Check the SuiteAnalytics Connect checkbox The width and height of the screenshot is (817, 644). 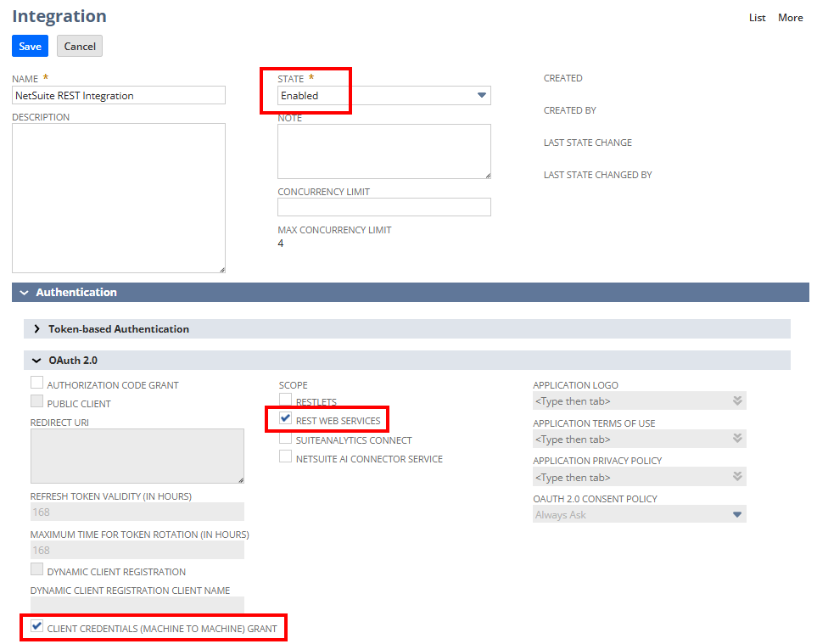point(285,438)
